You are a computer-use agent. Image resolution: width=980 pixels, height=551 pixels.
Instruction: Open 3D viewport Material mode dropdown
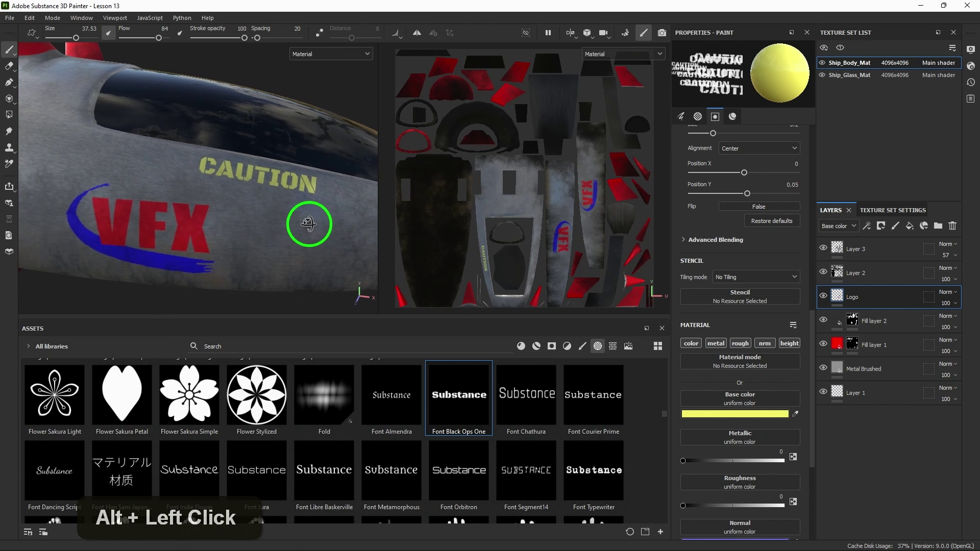coord(331,54)
